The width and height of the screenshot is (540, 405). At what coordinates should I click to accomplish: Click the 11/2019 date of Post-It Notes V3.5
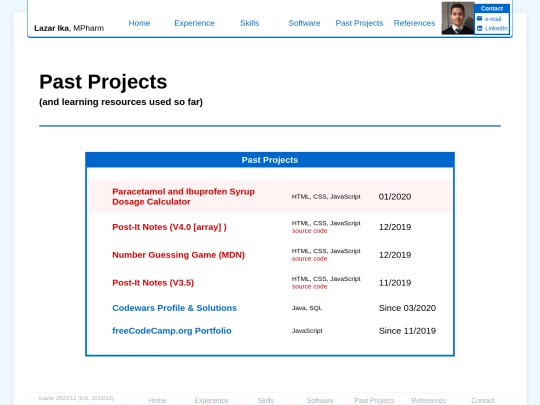395,283
